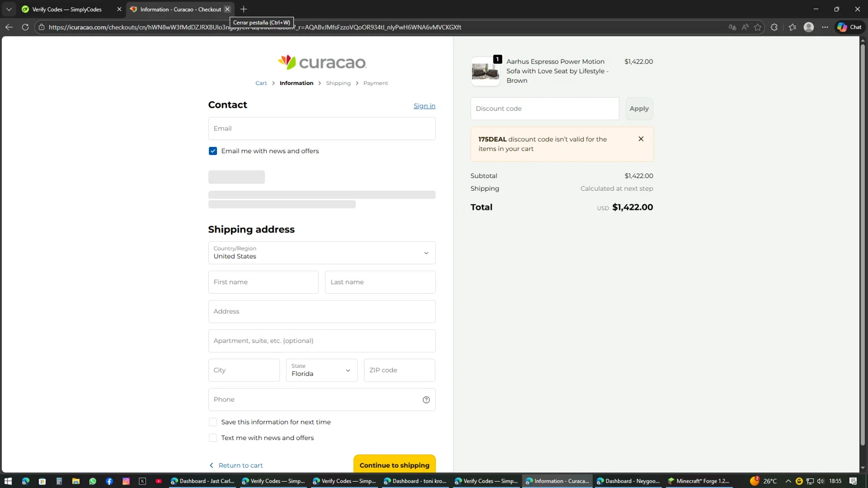
Task: Click the First name field
Action: [x=263, y=282]
